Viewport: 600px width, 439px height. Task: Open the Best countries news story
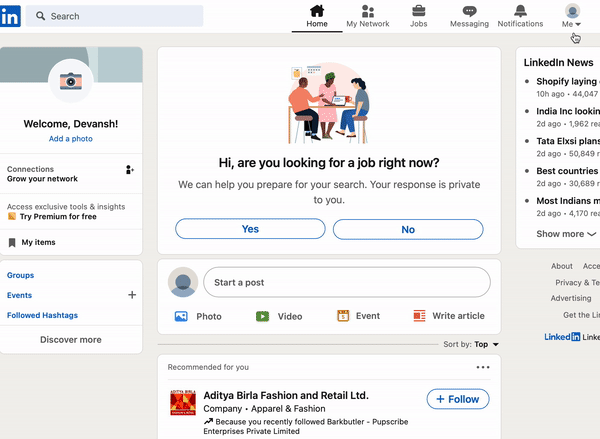(568, 171)
